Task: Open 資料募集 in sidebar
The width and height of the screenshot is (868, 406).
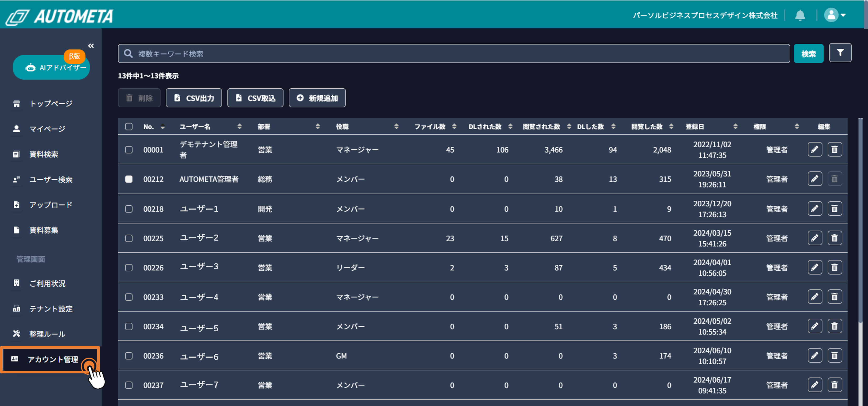Action: (44, 230)
